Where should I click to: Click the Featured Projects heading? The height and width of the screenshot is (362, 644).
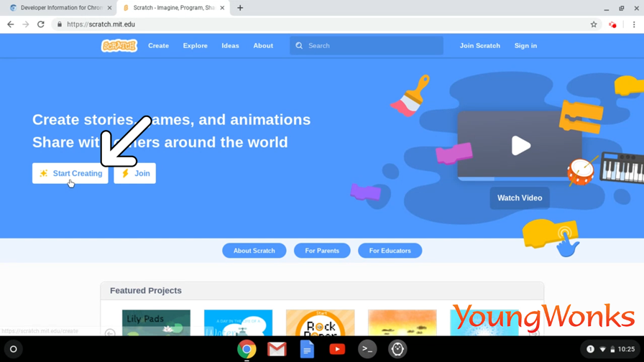point(145,291)
